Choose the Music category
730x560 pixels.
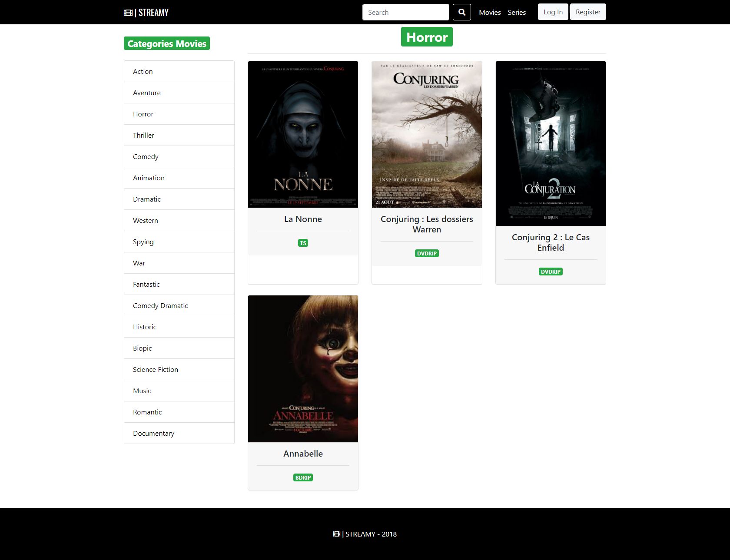point(179,391)
